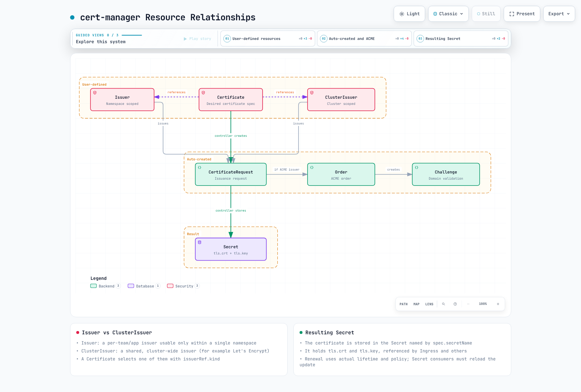
Task: Zoom out with the minus button
Action: [468, 304]
